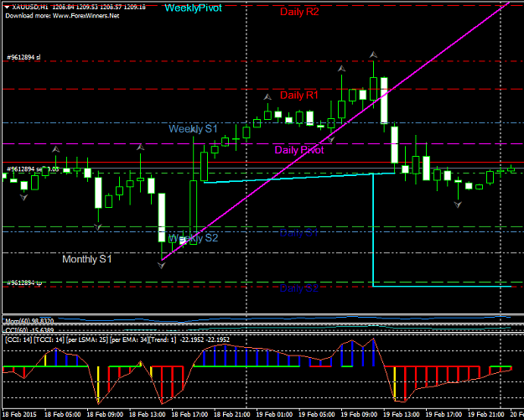Select the Weekly S2 label
The height and width of the screenshot is (420, 524).
pyautogui.click(x=193, y=238)
